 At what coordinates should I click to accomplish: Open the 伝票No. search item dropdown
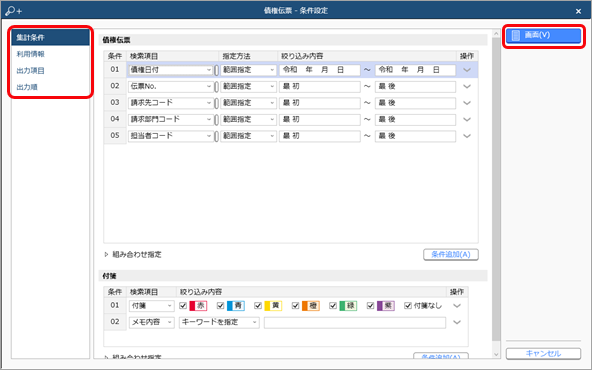click(170, 86)
